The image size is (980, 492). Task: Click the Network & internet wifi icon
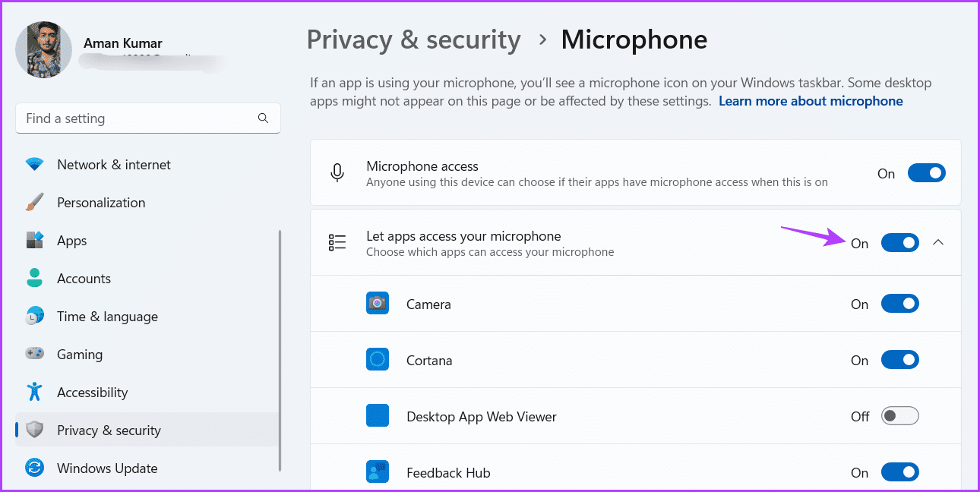34,165
